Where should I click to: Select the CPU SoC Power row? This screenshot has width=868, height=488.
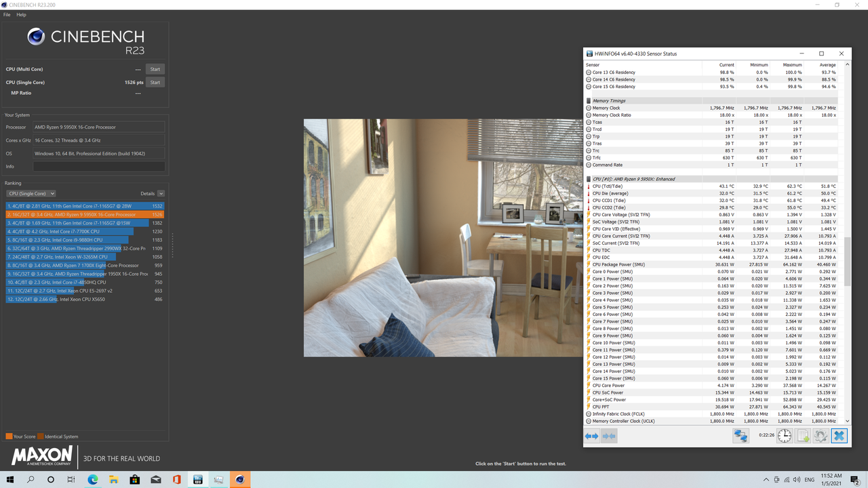[x=711, y=392]
